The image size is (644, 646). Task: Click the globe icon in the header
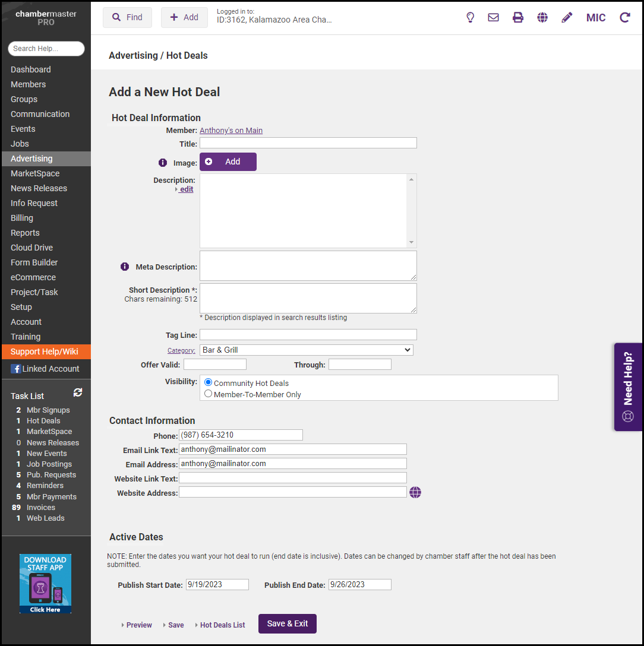click(542, 17)
